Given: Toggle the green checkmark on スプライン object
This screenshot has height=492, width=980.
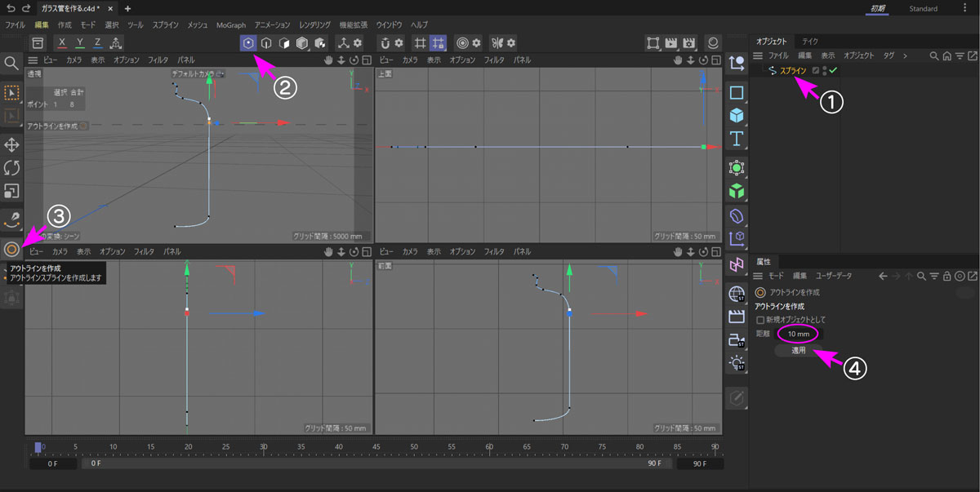Looking at the screenshot, I should pos(833,71).
